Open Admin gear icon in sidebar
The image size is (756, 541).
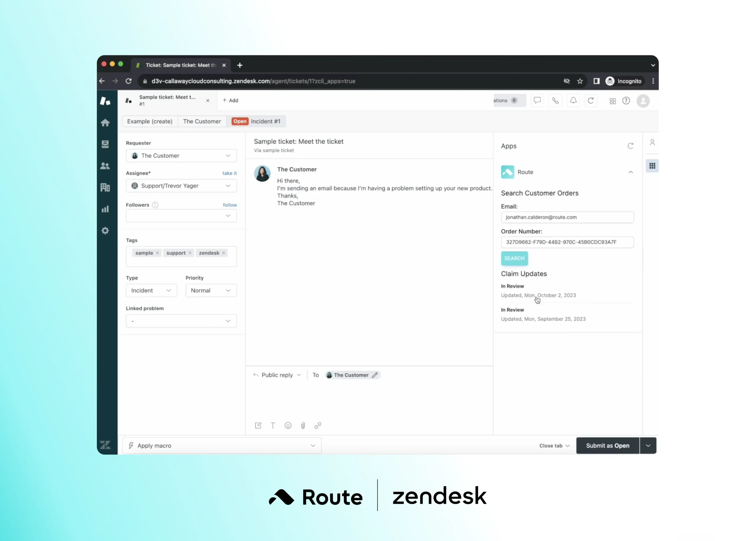coord(105,231)
